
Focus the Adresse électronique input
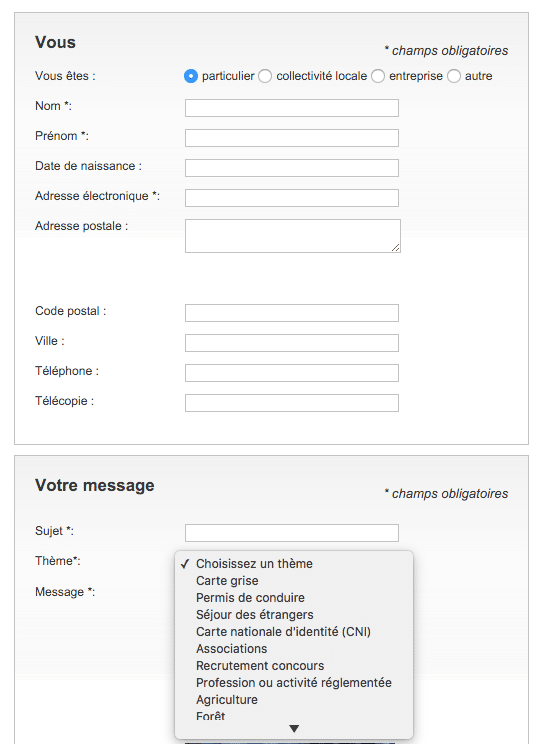click(292, 198)
